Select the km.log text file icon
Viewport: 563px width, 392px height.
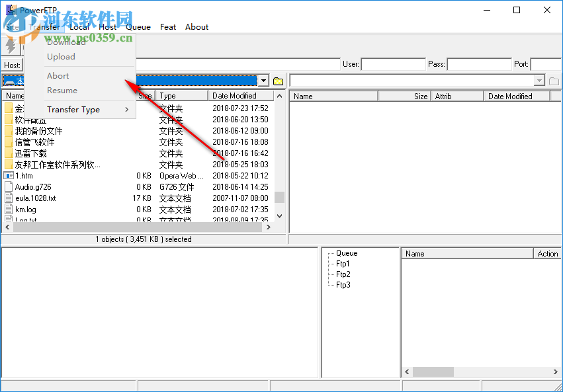7,209
